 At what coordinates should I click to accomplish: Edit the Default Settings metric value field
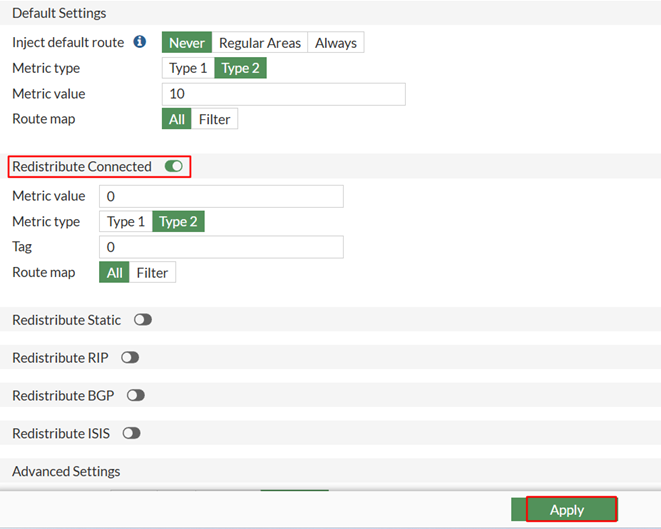click(284, 94)
